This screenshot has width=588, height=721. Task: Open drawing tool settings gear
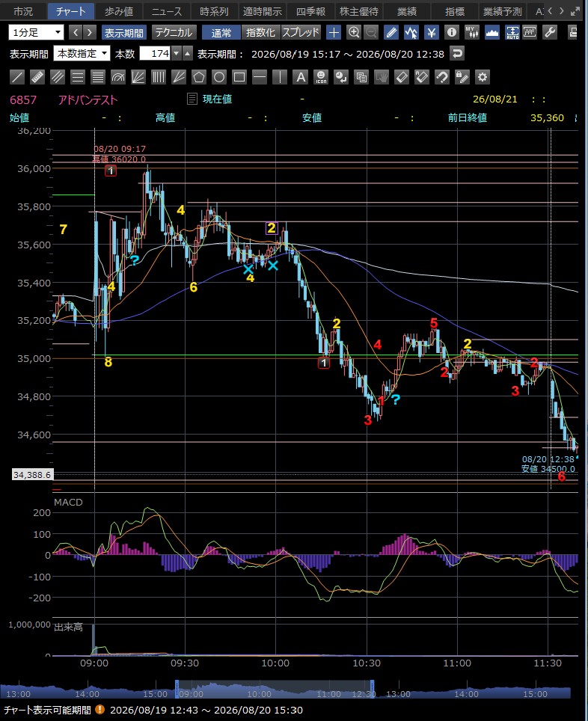[x=483, y=77]
